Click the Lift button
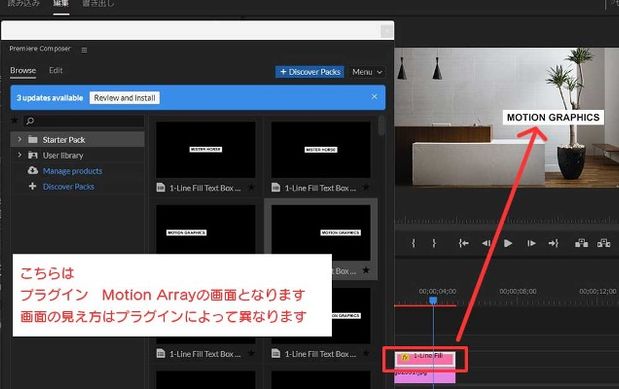This screenshot has height=389, width=619. (x=581, y=243)
